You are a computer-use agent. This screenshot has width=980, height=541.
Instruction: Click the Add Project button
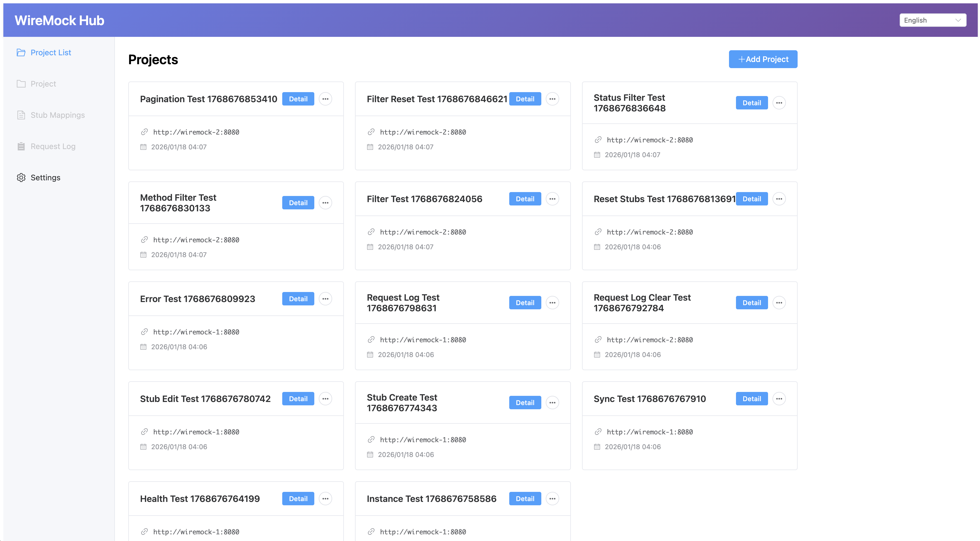[x=763, y=59]
